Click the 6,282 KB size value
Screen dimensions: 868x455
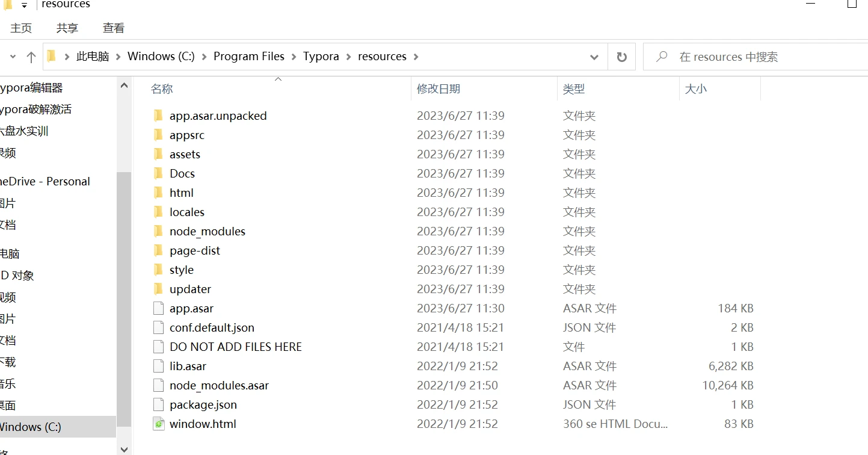pos(731,366)
